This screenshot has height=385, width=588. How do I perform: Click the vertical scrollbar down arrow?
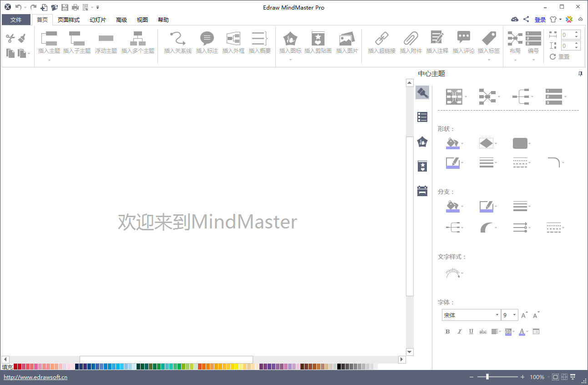pyautogui.click(x=410, y=352)
